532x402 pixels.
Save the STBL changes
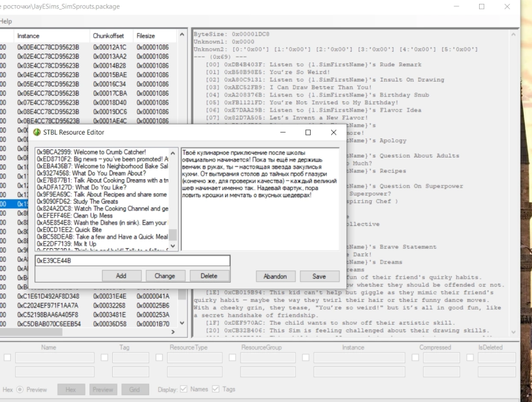[320, 276]
